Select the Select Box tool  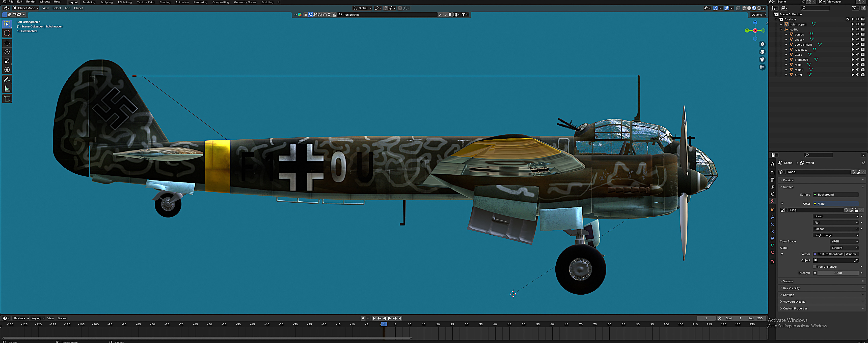pos(7,24)
